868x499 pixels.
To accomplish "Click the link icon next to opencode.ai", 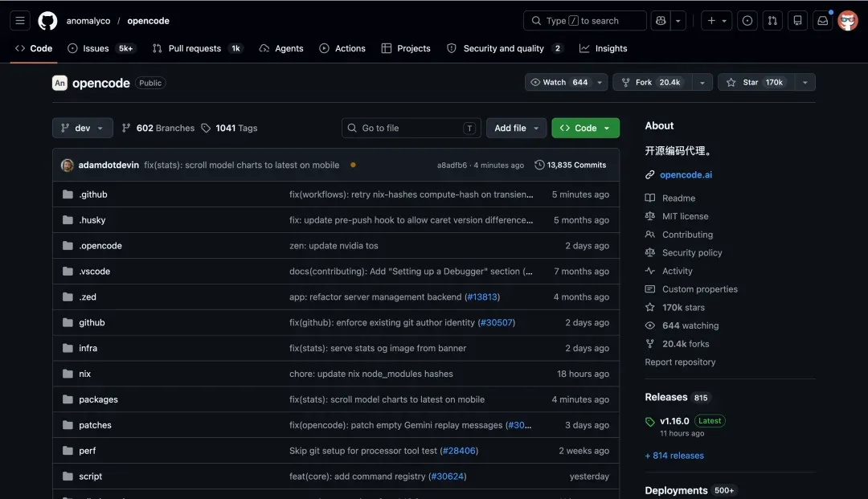I will tap(650, 175).
